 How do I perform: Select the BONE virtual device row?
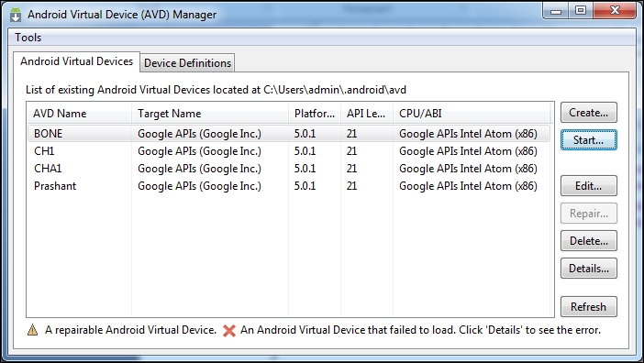pos(289,134)
